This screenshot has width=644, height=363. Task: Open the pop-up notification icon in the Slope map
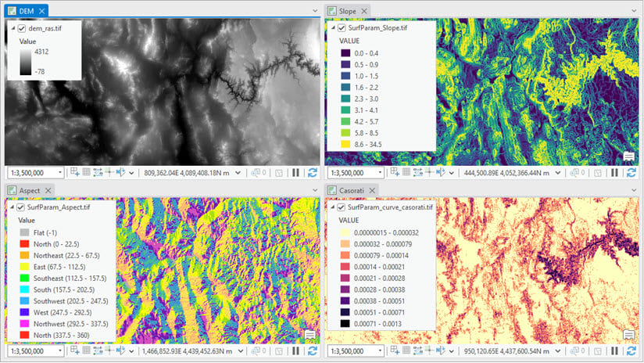pos(629,156)
